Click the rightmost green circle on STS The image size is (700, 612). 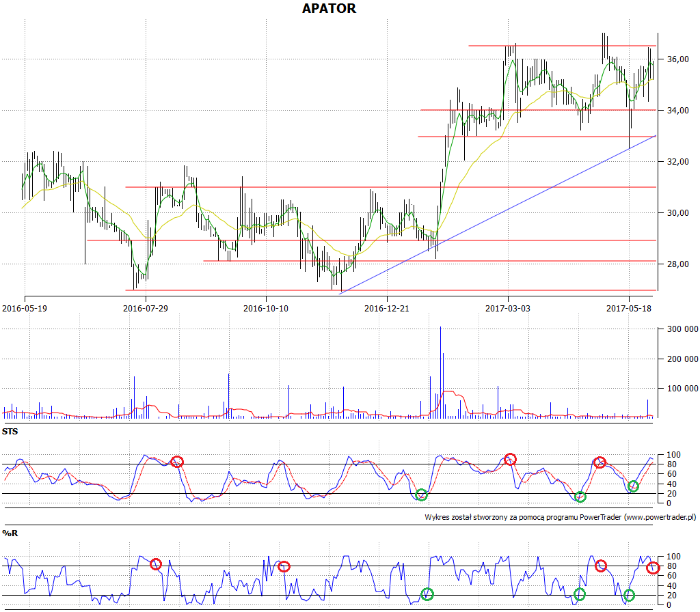[633, 486]
